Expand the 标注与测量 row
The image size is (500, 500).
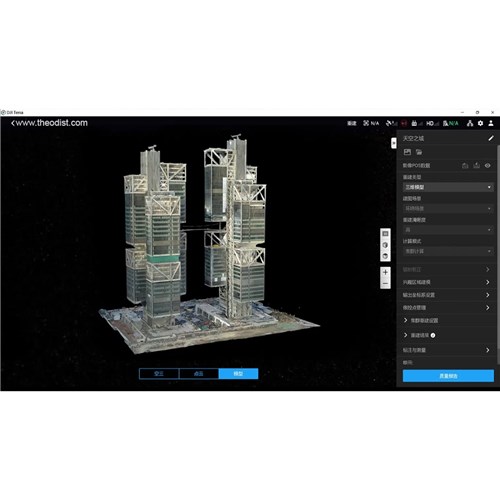tap(447, 350)
